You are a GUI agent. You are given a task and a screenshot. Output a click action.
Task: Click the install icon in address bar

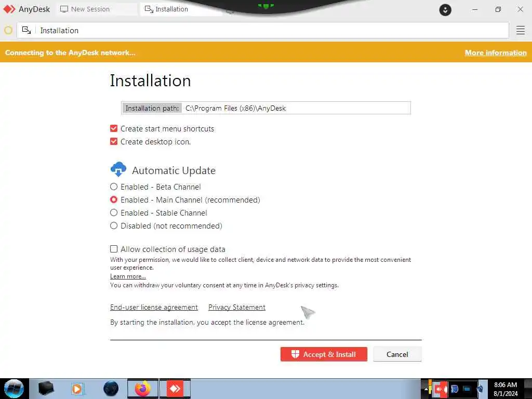pos(26,30)
